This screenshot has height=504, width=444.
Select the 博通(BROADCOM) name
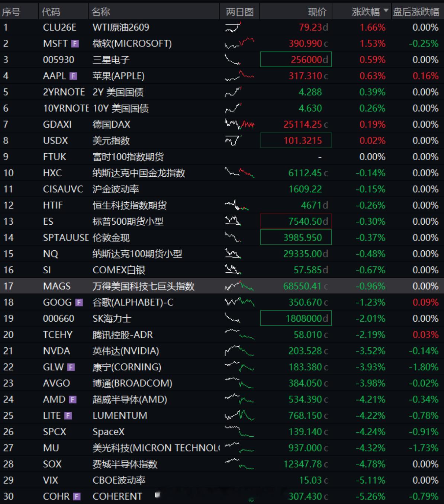(x=132, y=383)
